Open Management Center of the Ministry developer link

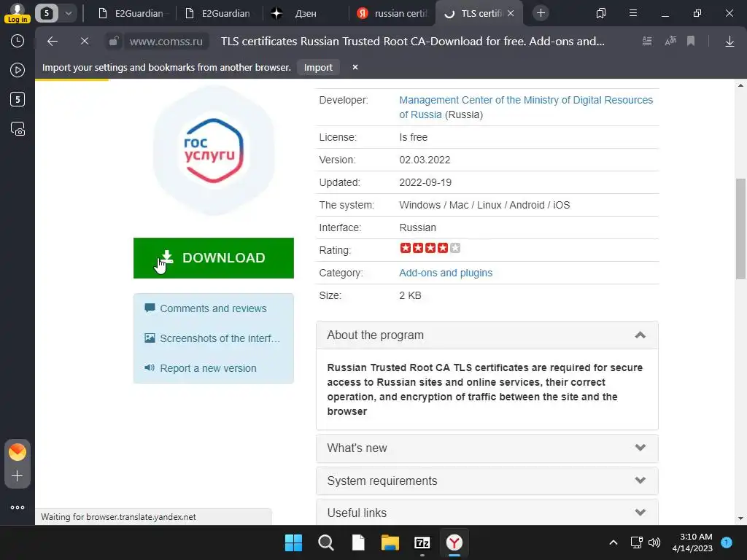526,107
